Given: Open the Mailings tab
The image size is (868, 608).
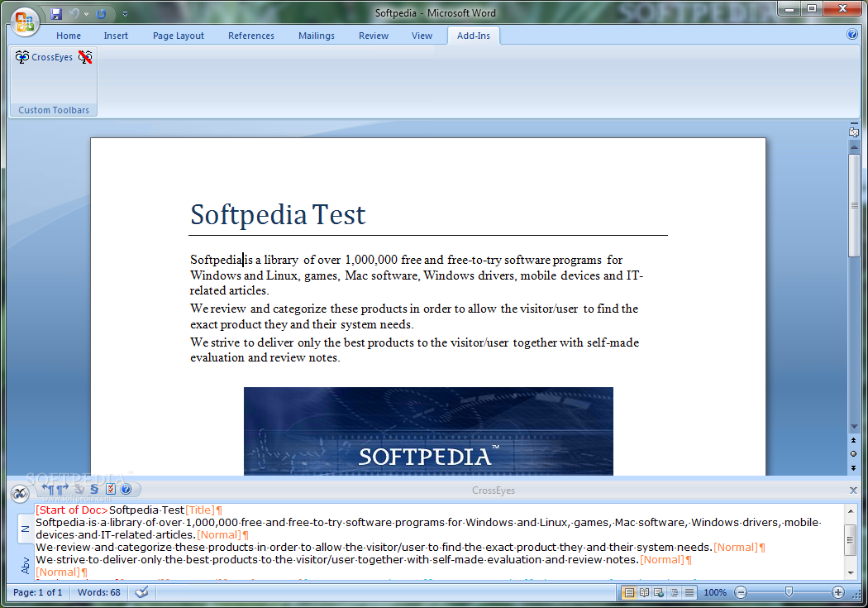Looking at the screenshot, I should (x=316, y=36).
